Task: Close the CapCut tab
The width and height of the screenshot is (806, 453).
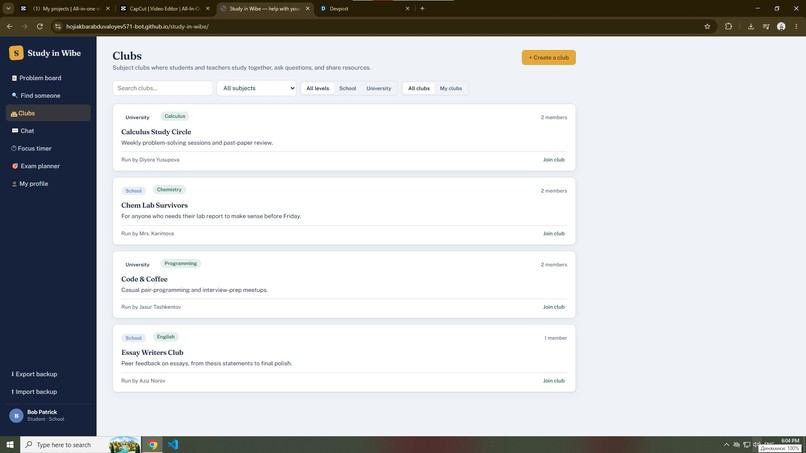Action: coord(208,9)
